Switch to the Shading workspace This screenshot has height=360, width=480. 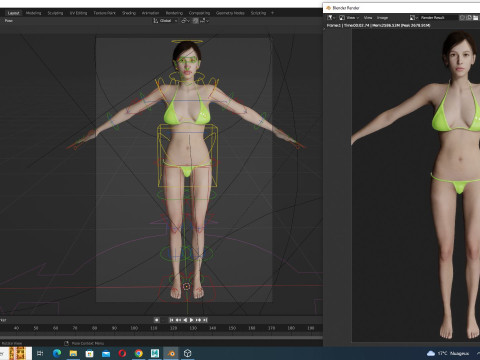129,13
